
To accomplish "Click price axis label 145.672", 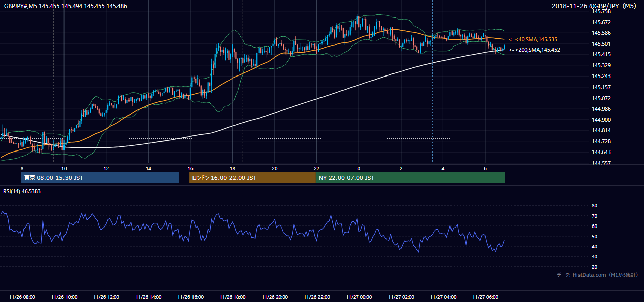I will tap(600, 22).
